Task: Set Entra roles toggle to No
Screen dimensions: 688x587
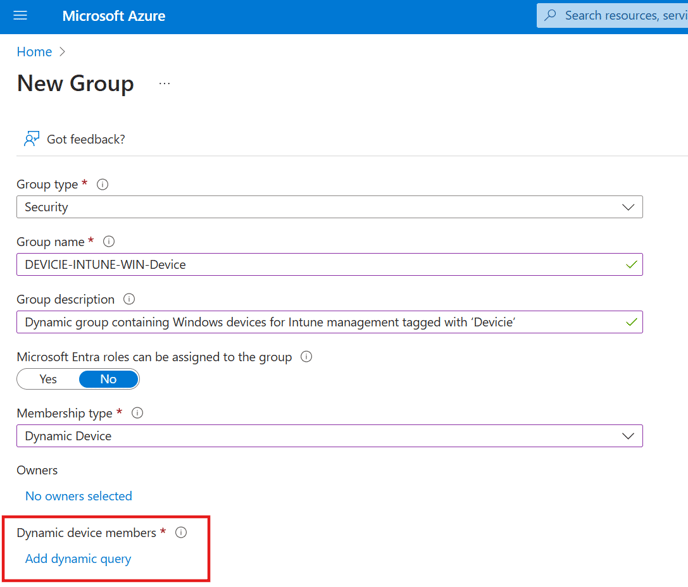Action: (x=108, y=379)
